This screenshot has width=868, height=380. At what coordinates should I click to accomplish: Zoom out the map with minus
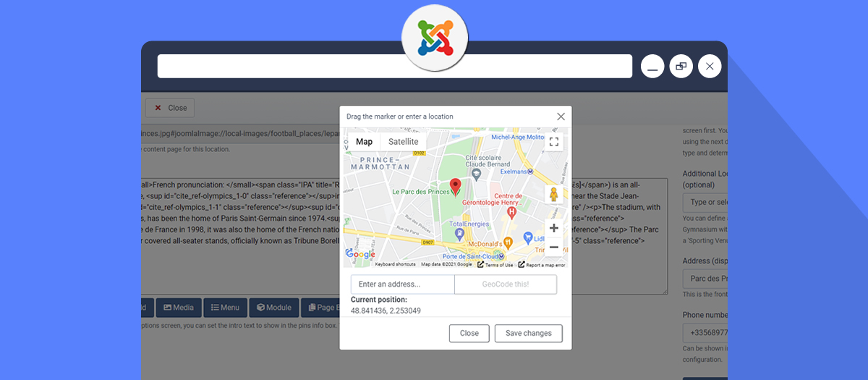point(554,247)
